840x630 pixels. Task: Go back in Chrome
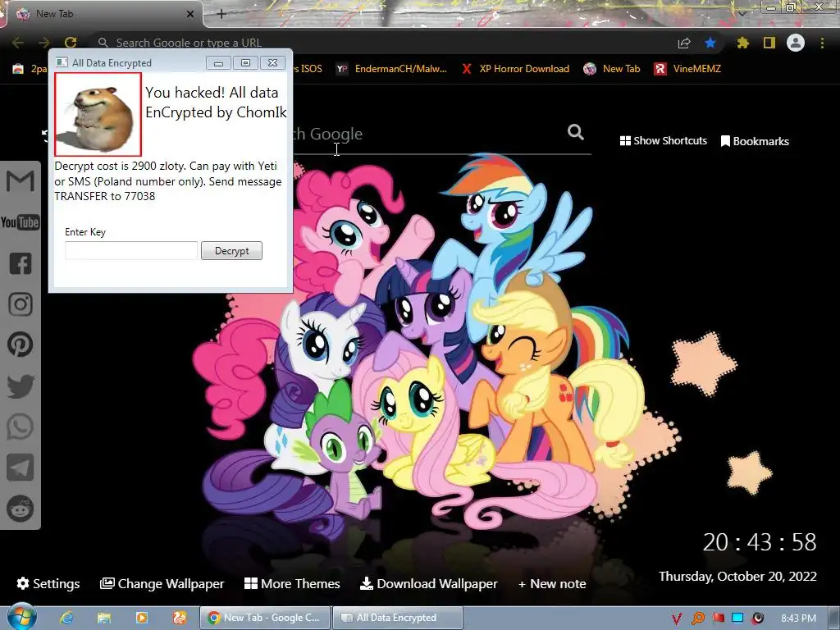18,43
